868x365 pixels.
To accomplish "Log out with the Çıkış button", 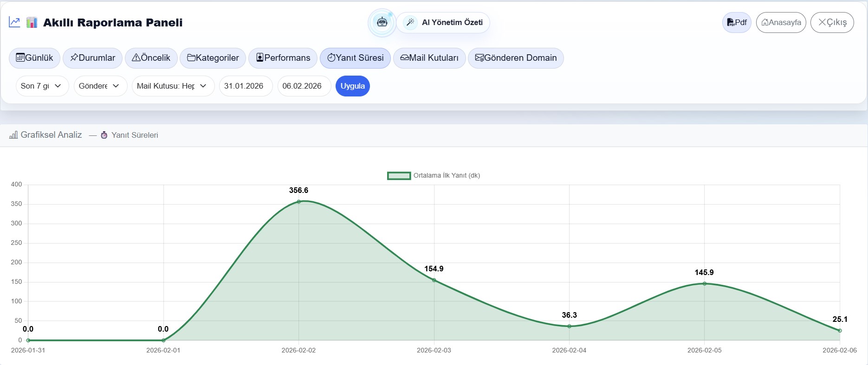I will tap(832, 22).
